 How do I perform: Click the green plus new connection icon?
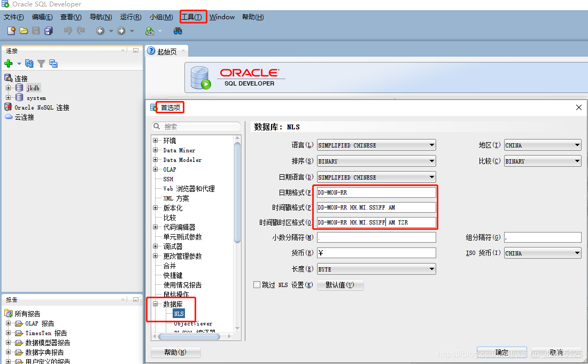point(8,64)
